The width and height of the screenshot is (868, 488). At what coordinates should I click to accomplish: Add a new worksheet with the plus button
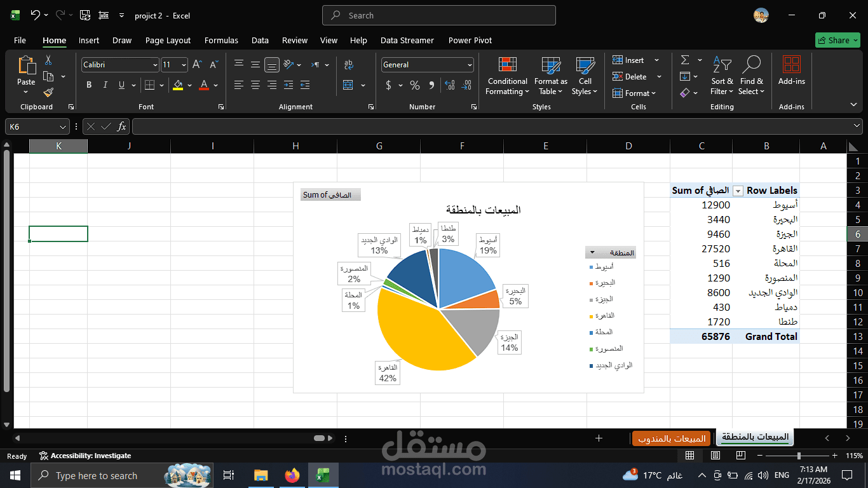[598, 438]
